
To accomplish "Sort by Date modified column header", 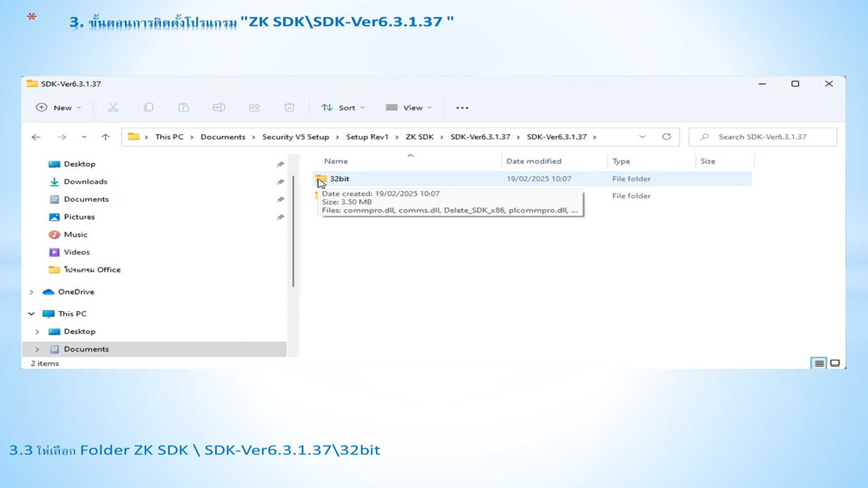I will pos(533,161).
